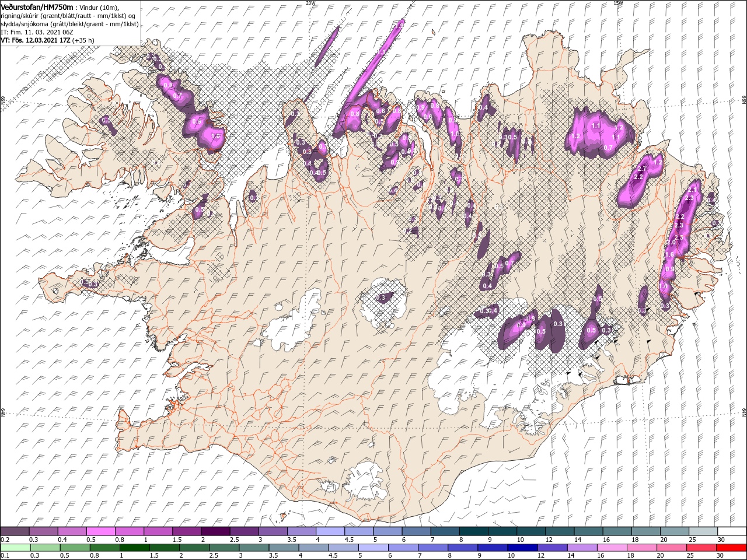Pick the red 30 swatch in bottom legend row
This screenshot has width=747, height=560.
tap(731, 548)
